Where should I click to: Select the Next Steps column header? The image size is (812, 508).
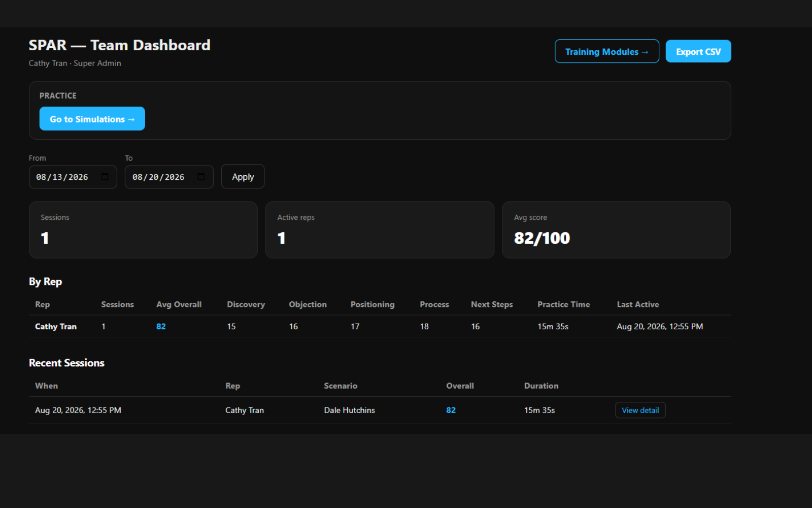[x=492, y=304]
